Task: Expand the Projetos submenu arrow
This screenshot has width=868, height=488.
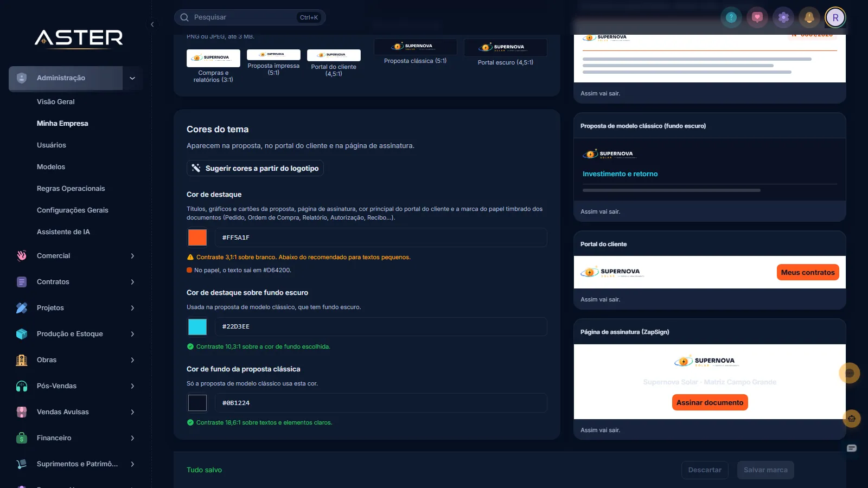Action: (132, 308)
